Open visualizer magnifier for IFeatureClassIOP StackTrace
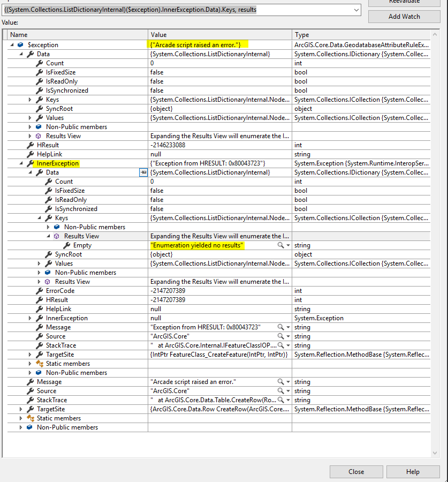 280,345
